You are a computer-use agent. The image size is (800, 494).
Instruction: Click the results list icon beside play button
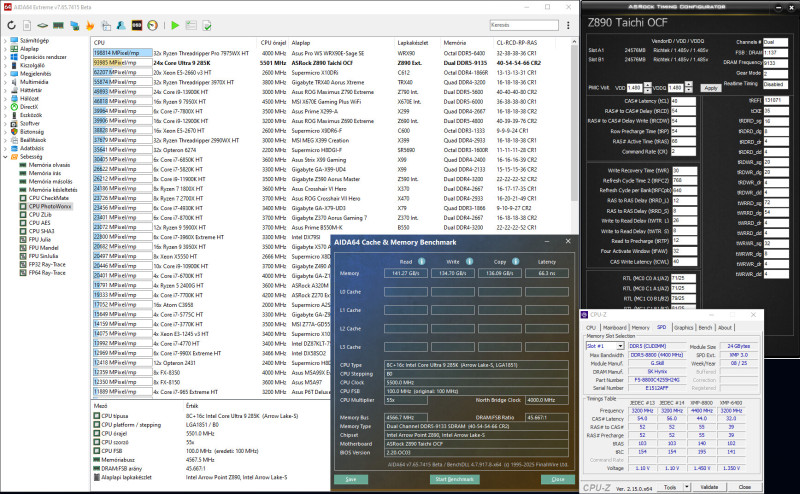coord(191,25)
